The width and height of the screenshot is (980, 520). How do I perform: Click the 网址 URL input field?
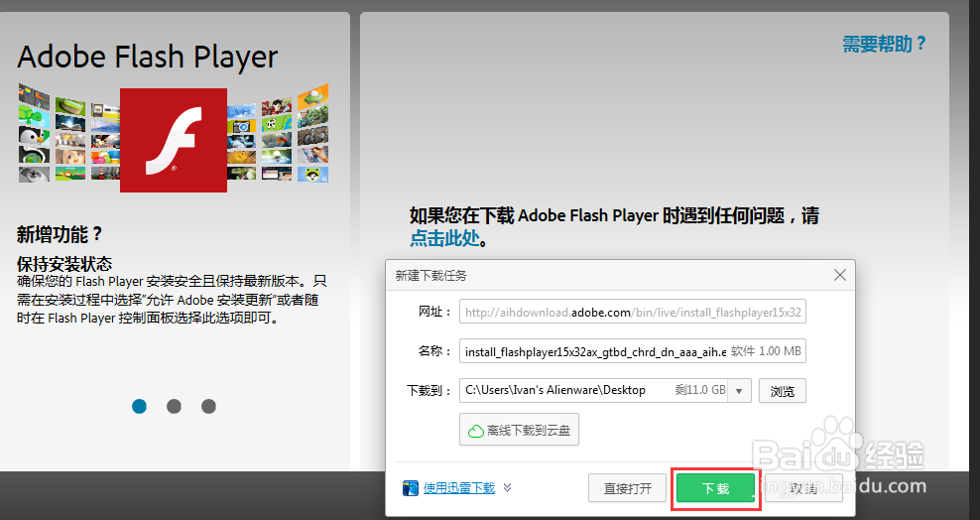pyautogui.click(x=633, y=312)
